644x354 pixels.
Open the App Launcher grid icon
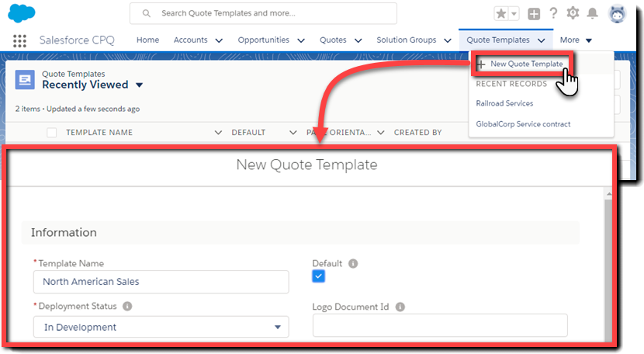click(x=21, y=40)
